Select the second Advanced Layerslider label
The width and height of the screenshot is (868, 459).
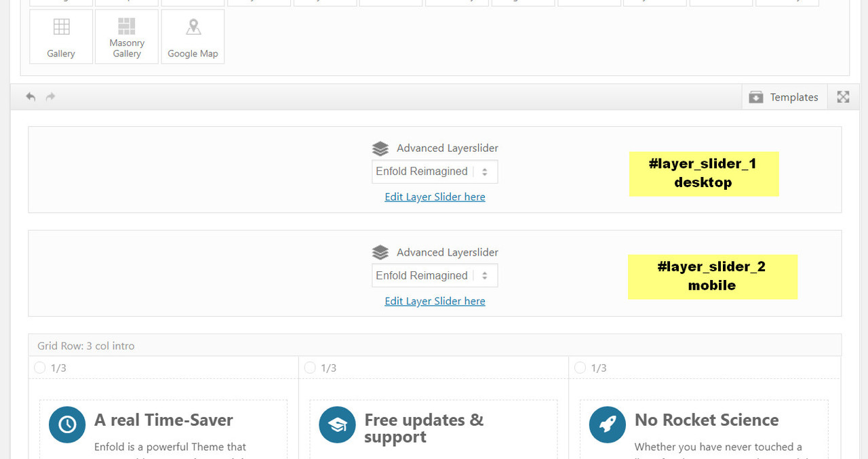(x=448, y=252)
